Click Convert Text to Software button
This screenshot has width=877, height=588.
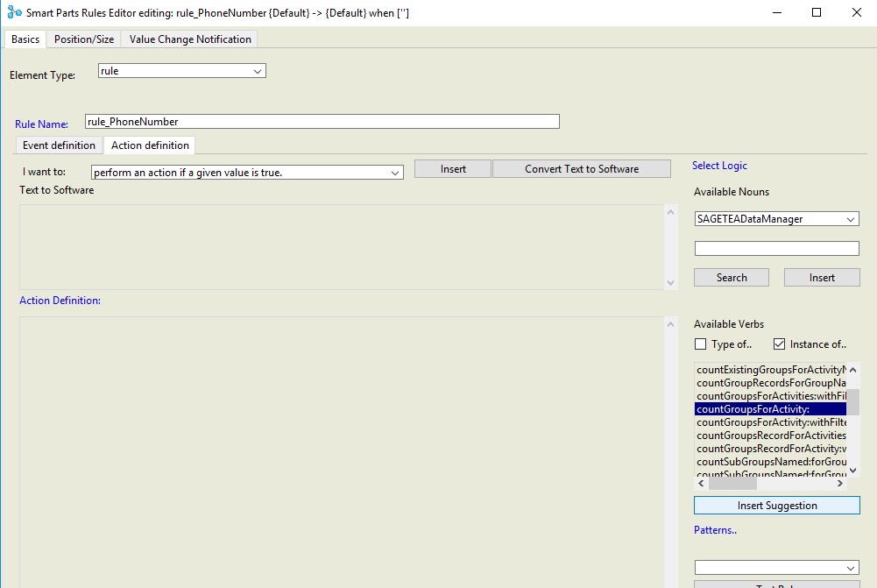[582, 169]
